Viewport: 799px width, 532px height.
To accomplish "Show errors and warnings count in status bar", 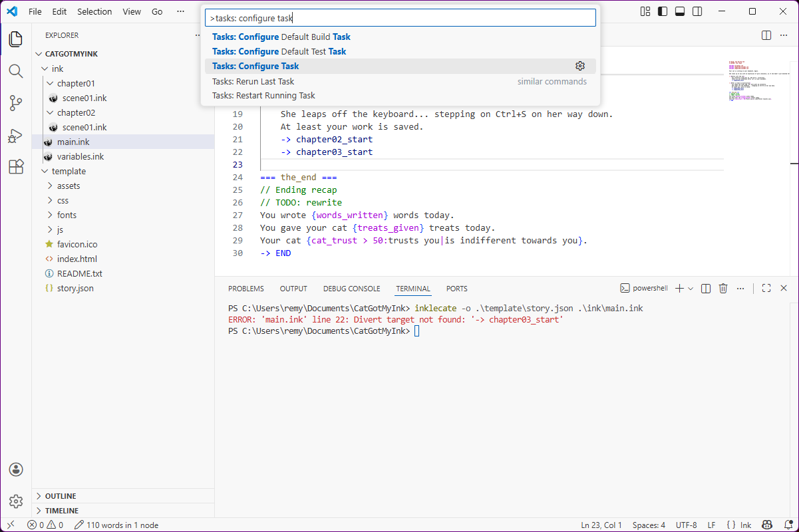I will 45,525.
